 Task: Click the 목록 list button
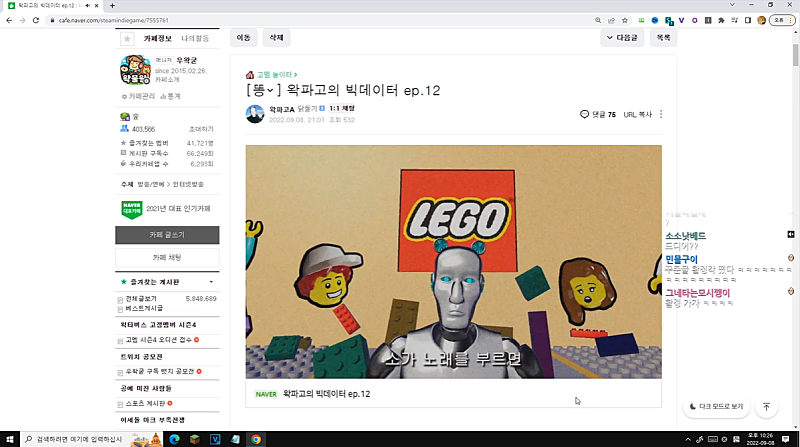tap(663, 37)
